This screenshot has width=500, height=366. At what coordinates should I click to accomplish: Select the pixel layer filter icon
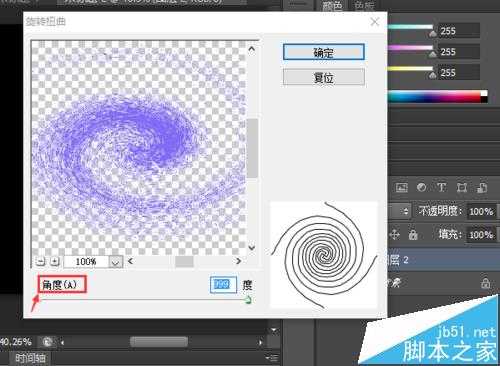click(x=402, y=188)
